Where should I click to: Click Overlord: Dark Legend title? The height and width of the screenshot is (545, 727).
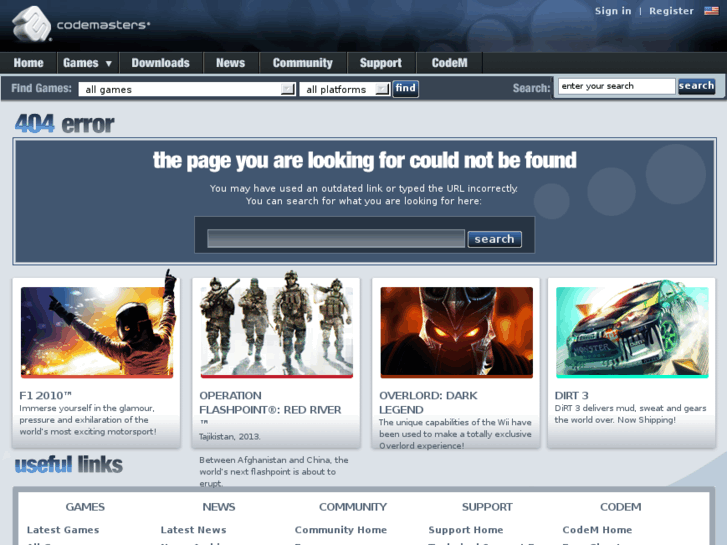point(428,403)
